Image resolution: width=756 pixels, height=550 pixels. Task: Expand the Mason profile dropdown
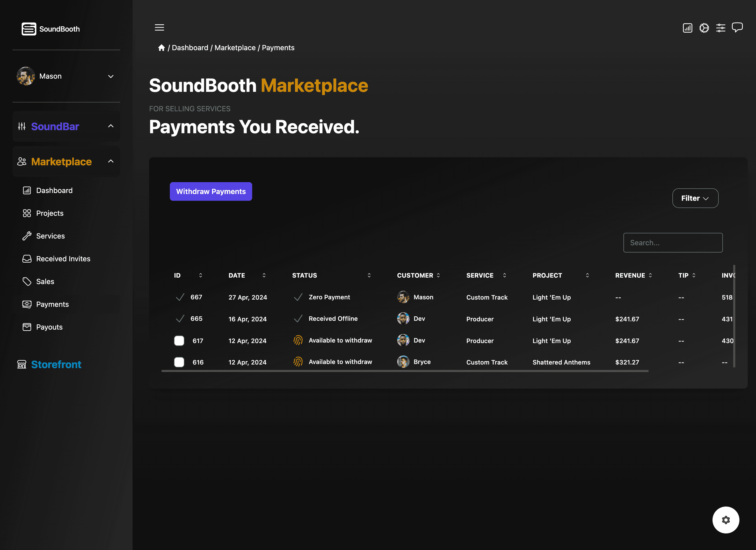click(x=111, y=76)
